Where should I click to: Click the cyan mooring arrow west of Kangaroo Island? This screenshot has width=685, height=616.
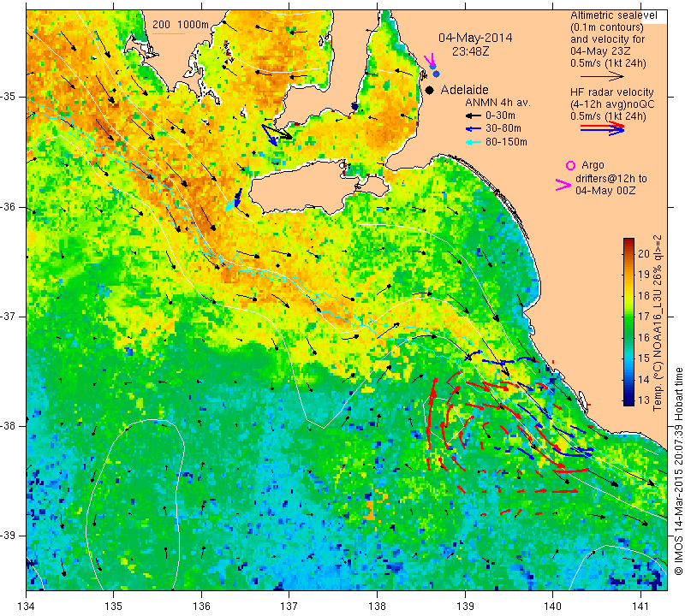230,206
